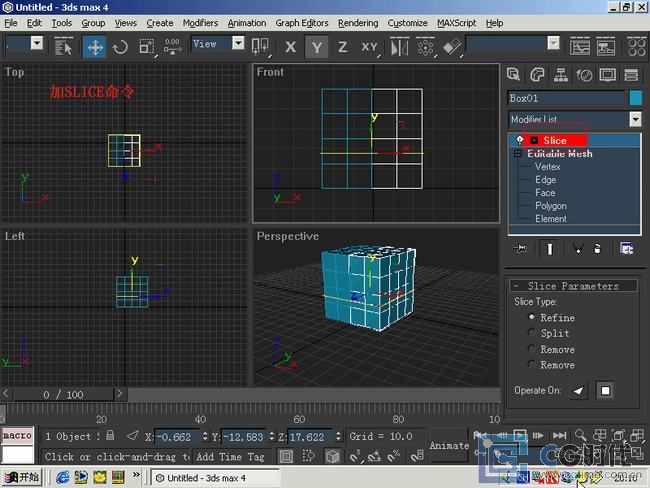Select the Face sub-object level

point(545,193)
